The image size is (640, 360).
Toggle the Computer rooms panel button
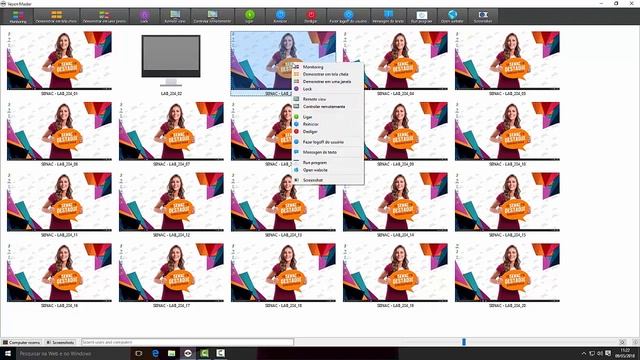[x=22, y=342]
